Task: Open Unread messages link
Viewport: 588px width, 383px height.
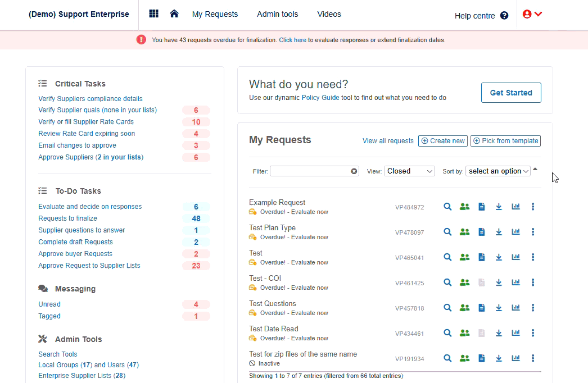Action: (49, 304)
